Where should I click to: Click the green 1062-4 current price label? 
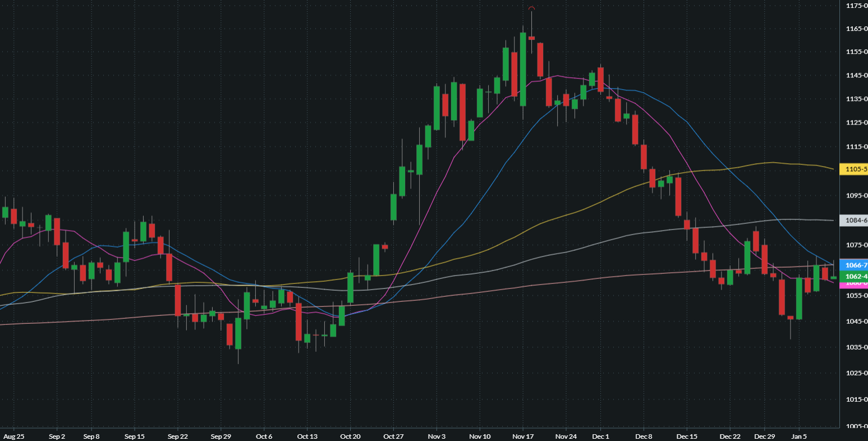pyautogui.click(x=853, y=276)
